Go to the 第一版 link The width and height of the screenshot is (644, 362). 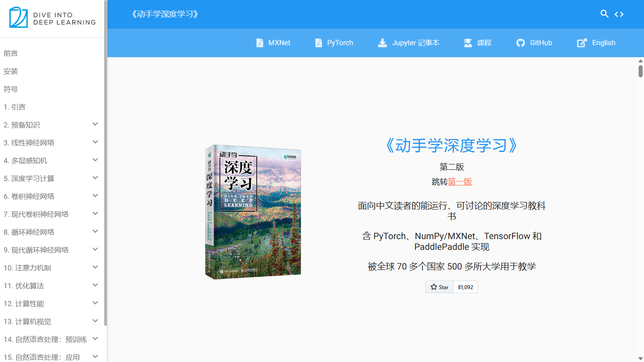tap(460, 182)
